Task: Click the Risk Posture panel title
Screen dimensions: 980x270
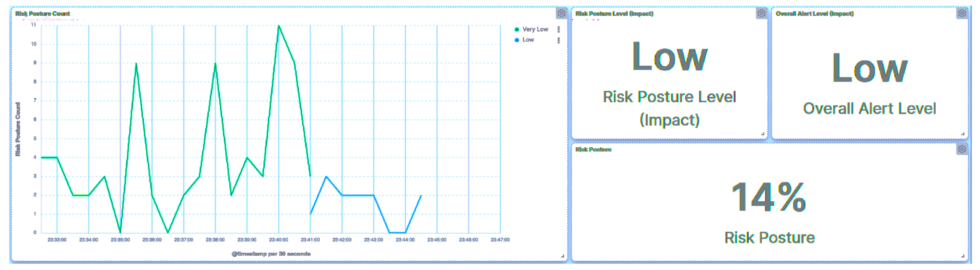Action: (593, 150)
